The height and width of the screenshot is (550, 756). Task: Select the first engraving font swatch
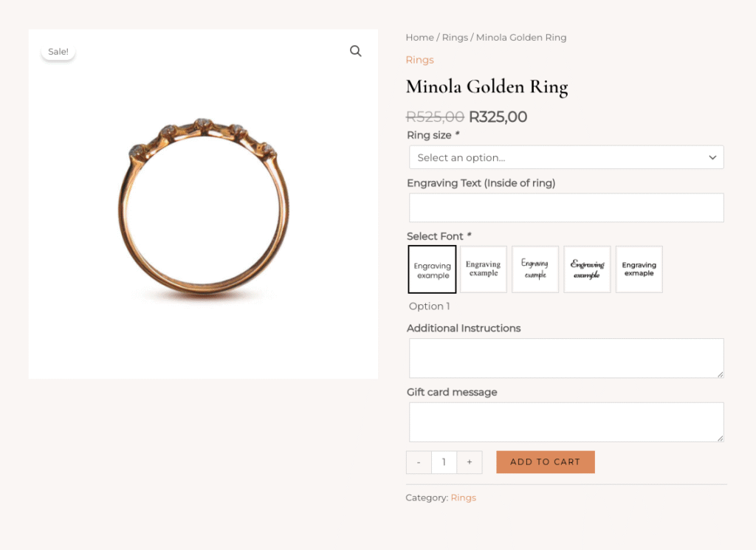pyautogui.click(x=432, y=270)
